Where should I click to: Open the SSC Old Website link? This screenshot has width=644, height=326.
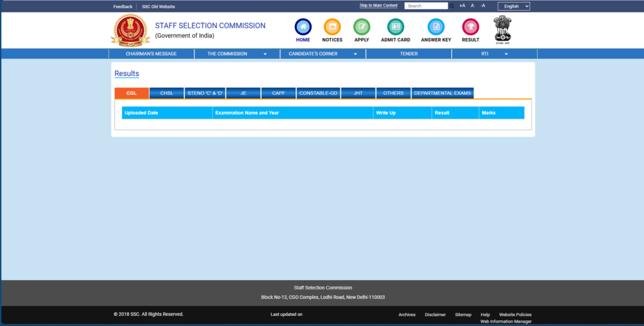158,6
